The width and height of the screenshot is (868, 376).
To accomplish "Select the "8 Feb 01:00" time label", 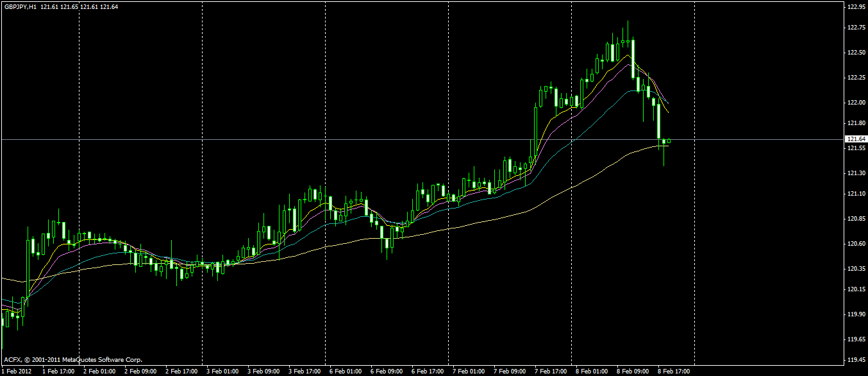I will coord(591,371).
